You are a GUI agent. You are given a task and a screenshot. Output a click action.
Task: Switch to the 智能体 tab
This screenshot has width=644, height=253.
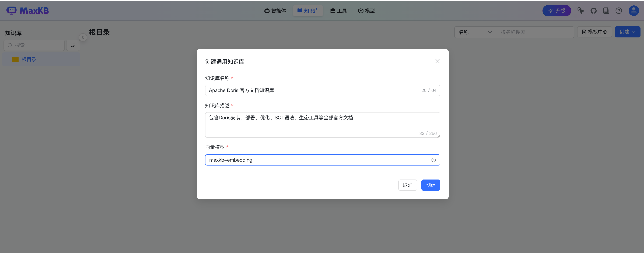275,11
